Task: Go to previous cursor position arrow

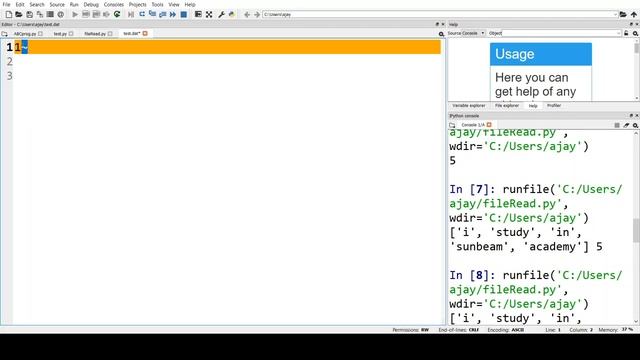Action: pyautogui.click(x=247, y=14)
